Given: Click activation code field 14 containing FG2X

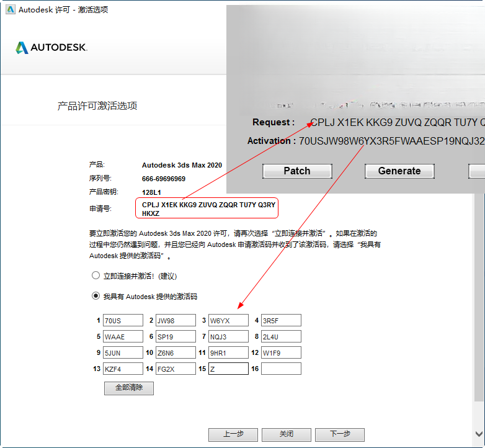Looking at the screenshot, I should click(x=176, y=369).
